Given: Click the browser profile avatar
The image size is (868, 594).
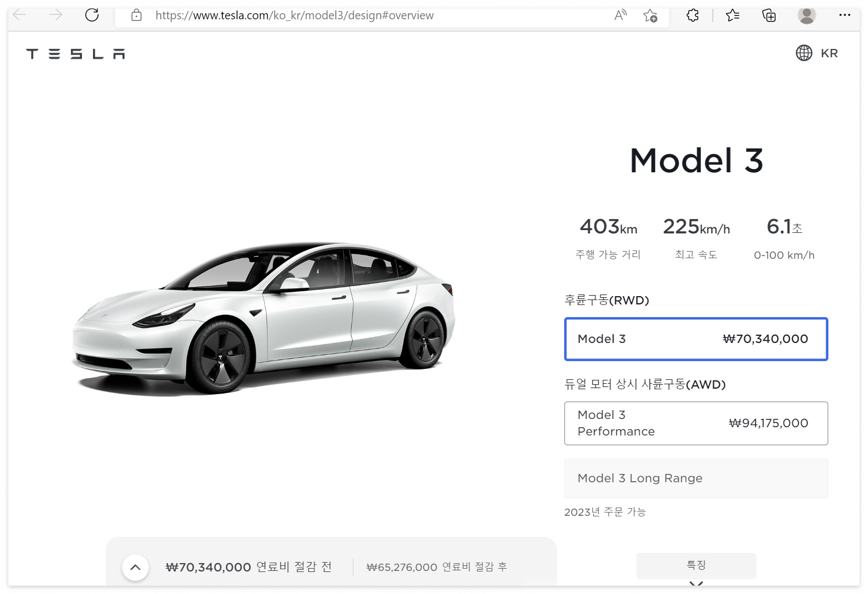Looking at the screenshot, I should tap(807, 15).
